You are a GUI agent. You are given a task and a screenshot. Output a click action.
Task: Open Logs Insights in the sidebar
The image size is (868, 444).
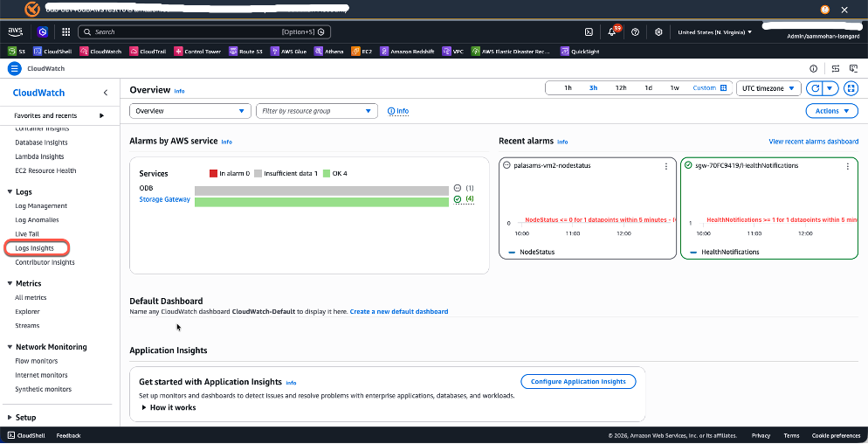[x=34, y=247]
